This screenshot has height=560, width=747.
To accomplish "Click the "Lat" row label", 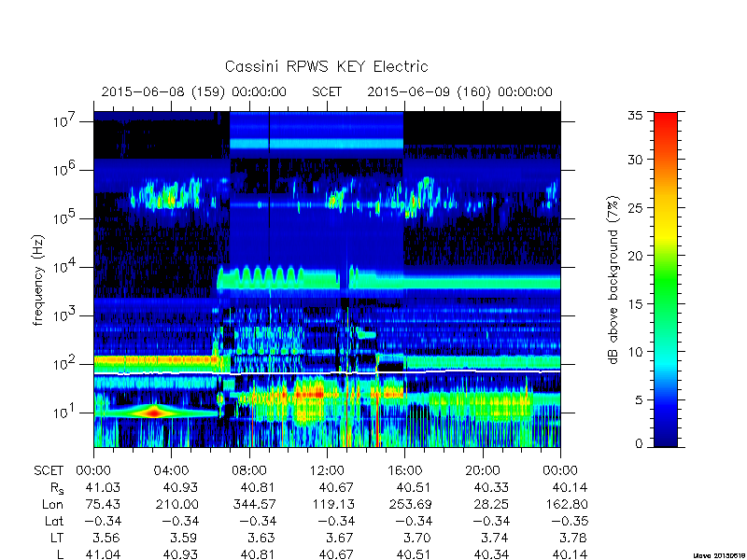I will click(x=54, y=521).
